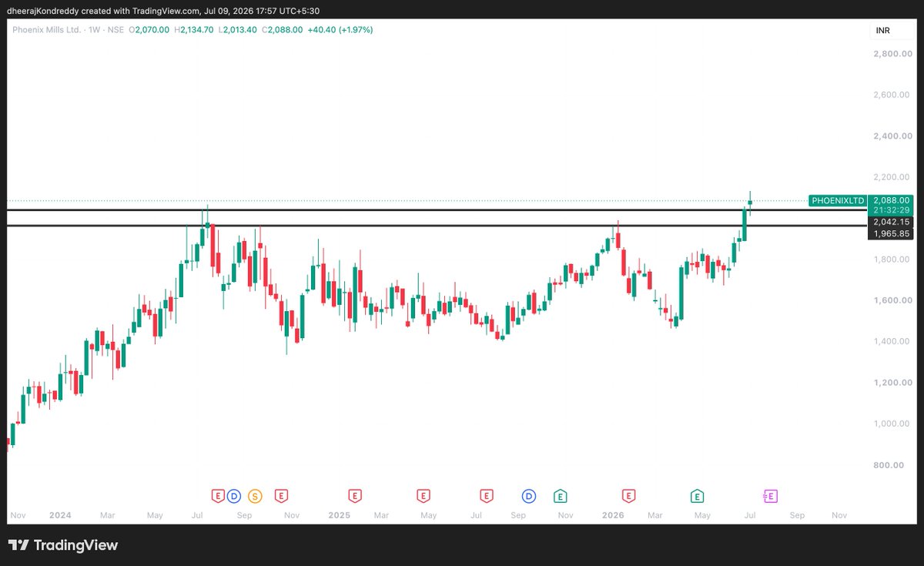Open red E earnings marker nearest the 2025 label
The height and width of the screenshot is (566, 924).
coord(355,496)
